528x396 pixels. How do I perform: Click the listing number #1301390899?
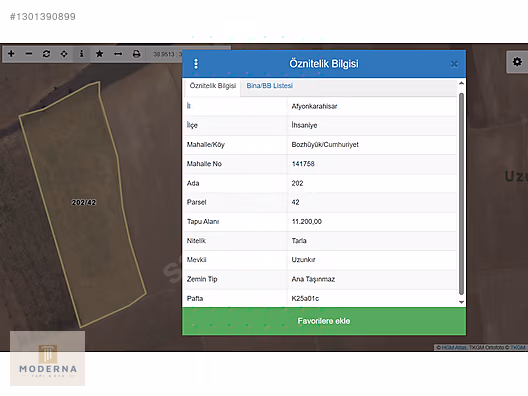coord(43,16)
